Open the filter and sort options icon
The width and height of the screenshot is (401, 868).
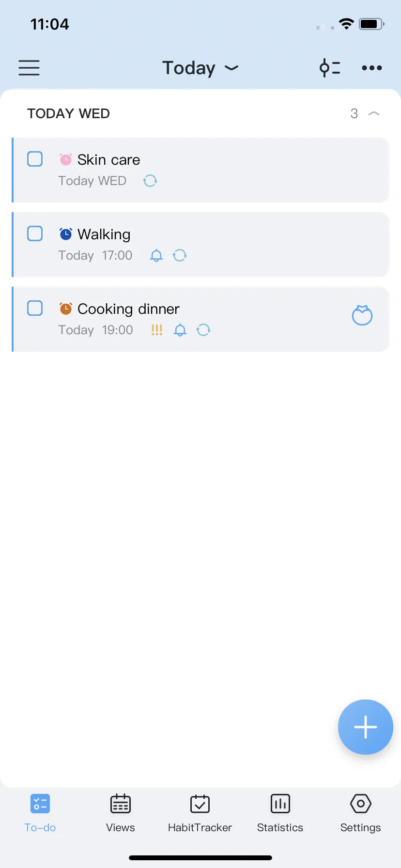[x=330, y=68]
